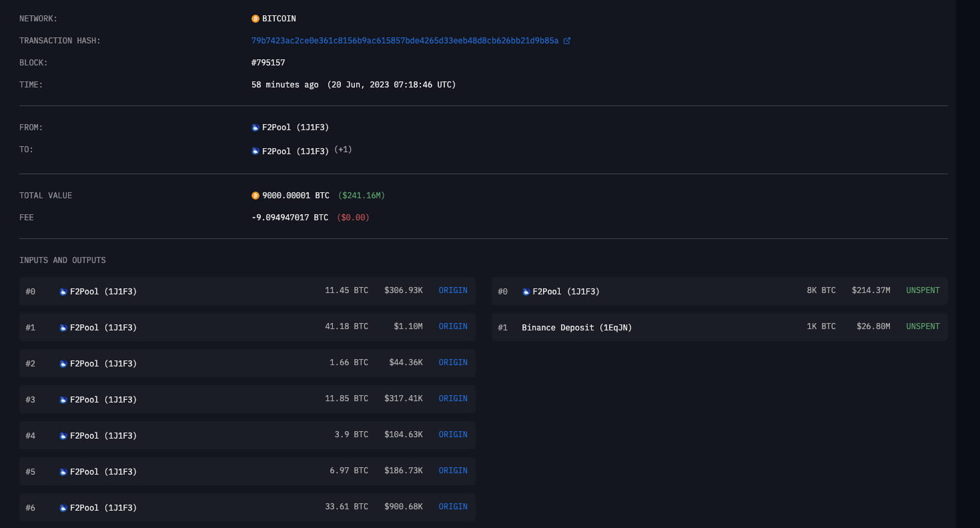Click the F2Pool entity icon in the TO row

pos(255,151)
